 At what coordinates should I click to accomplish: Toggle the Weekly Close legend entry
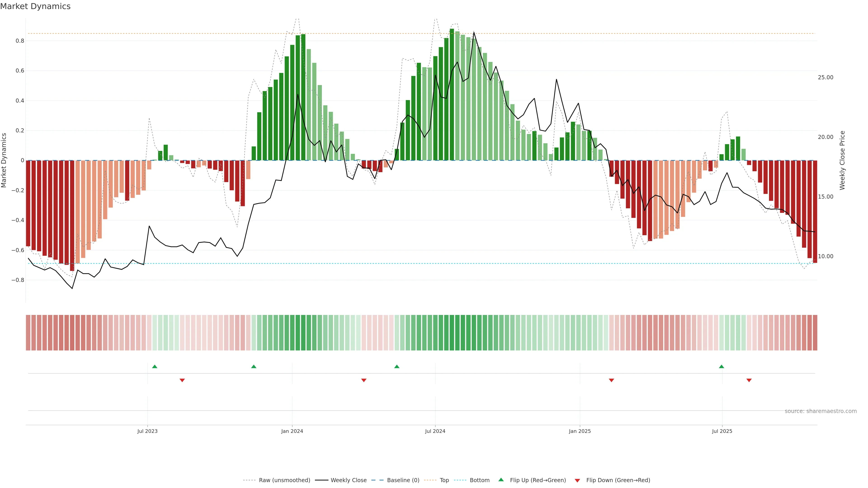point(348,480)
